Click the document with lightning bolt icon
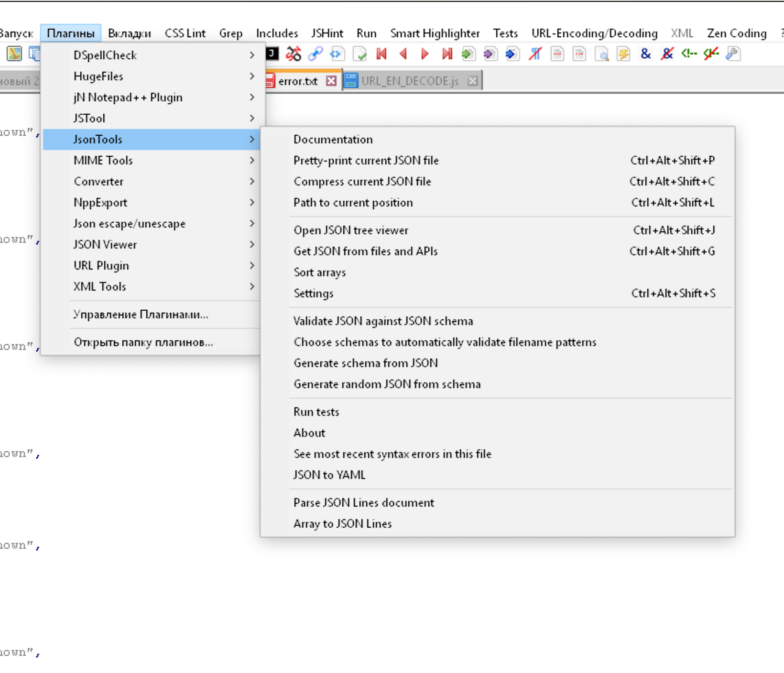 coord(623,54)
